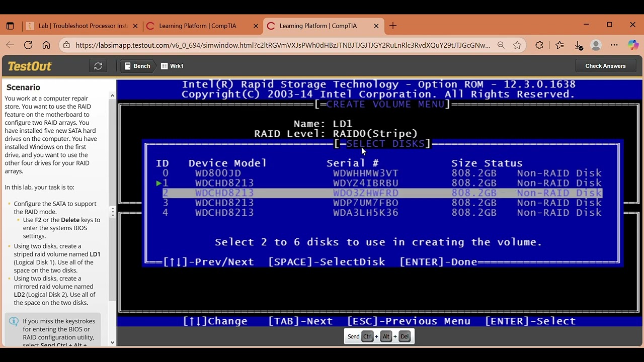Image resolution: width=644 pixels, height=362 pixels.
Task: Click the Device Model column header
Action: click(x=227, y=163)
